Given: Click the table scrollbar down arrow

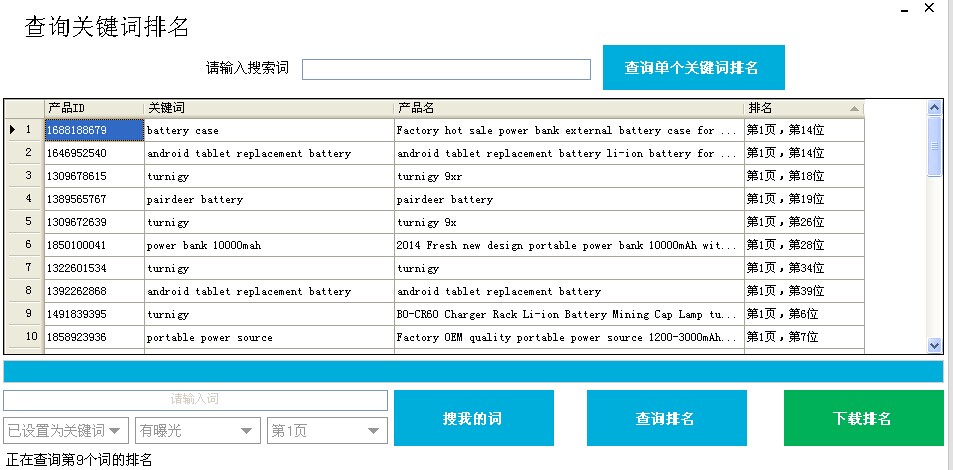Looking at the screenshot, I should 934,345.
